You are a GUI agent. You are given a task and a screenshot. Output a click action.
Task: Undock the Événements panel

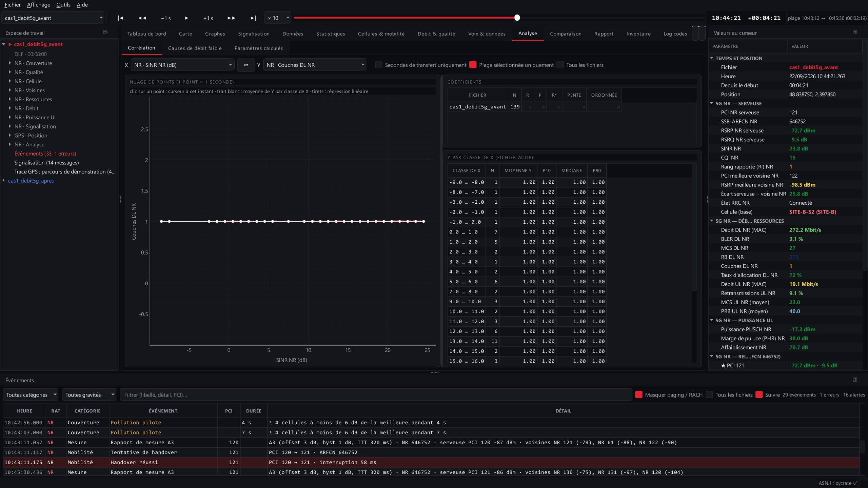tap(855, 380)
